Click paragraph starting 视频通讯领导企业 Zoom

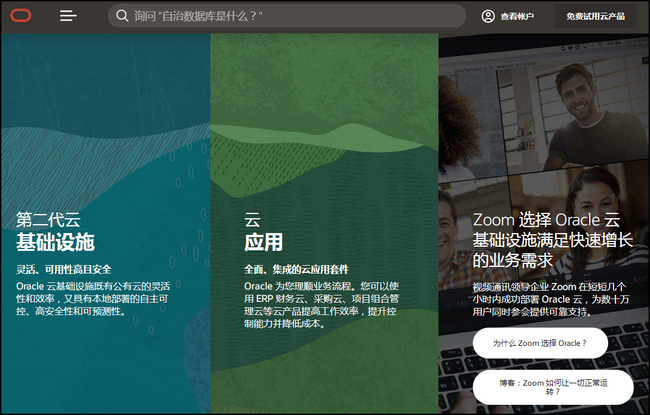(x=551, y=299)
